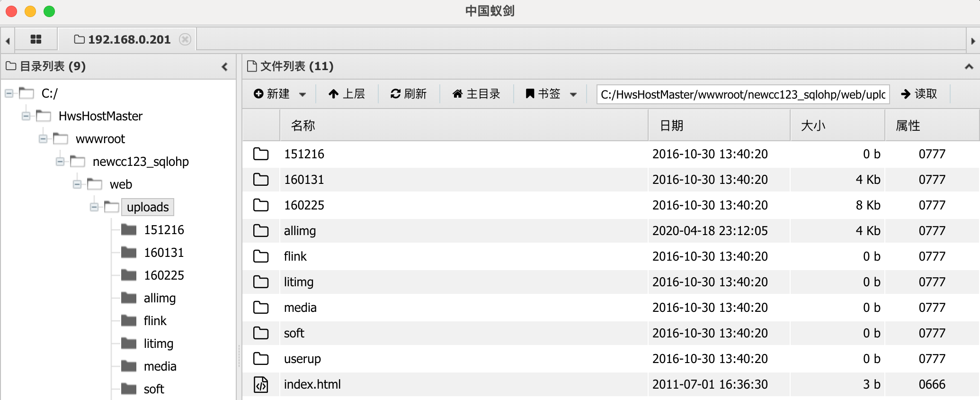Viewport: 980px width, 400px height.
Task: Open the 新建 dropdown arrow
Action: [303, 94]
